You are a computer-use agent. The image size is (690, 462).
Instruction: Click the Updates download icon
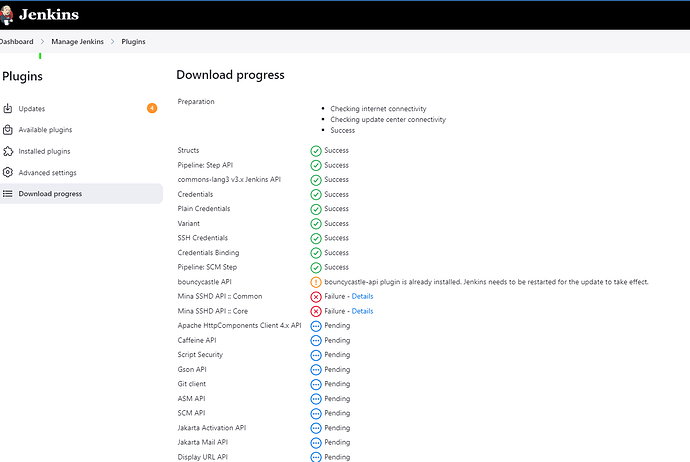8,108
